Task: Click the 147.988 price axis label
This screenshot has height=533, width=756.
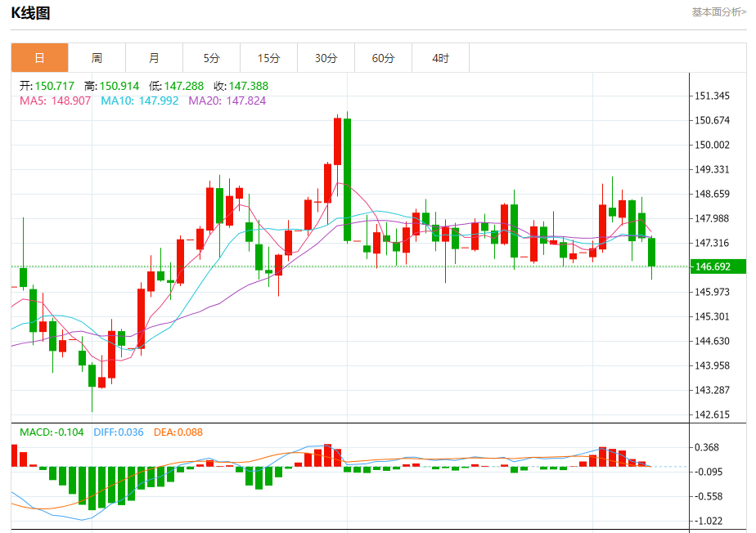Action: point(712,219)
